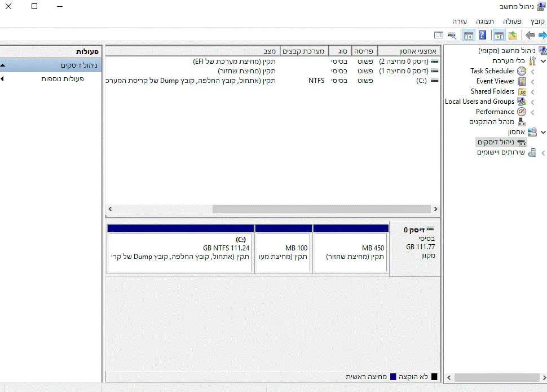The width and height of the screenshot is (547, 392).
Task: Click the Up One Level folder icon
Action: (x=512, y=36)
